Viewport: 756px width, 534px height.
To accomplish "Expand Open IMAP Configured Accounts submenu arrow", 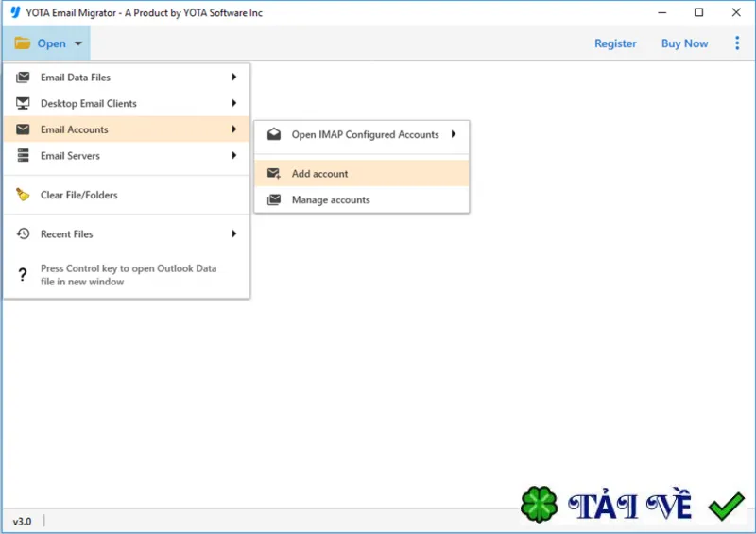I will (x=454, y=134).
